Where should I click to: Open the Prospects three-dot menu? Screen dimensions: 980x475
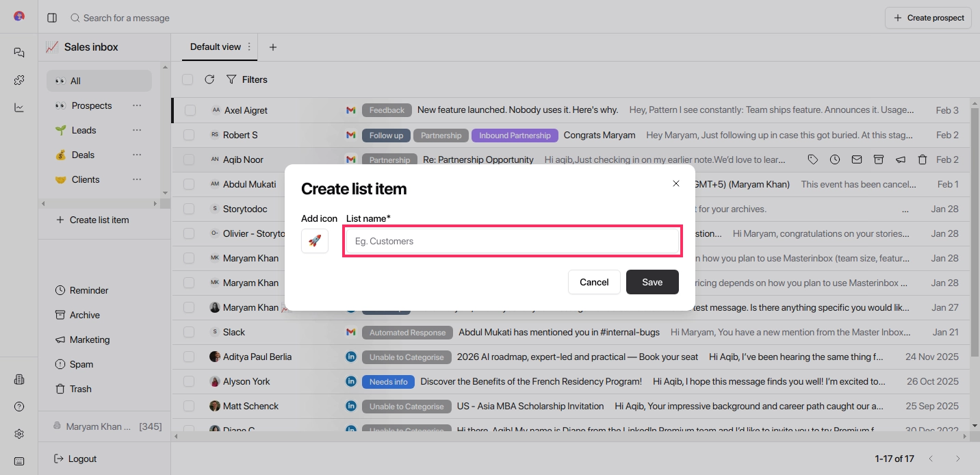point(137,105)
